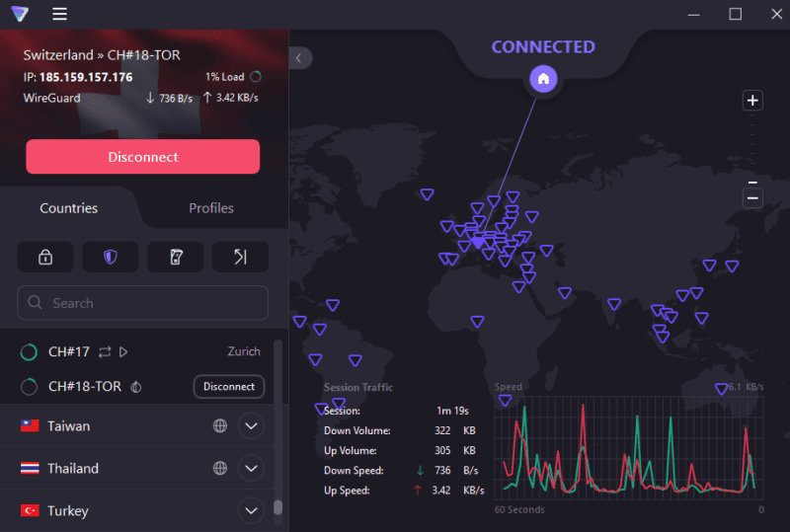
Task: Select the Turkey country row
Action: tap(136, 510)
